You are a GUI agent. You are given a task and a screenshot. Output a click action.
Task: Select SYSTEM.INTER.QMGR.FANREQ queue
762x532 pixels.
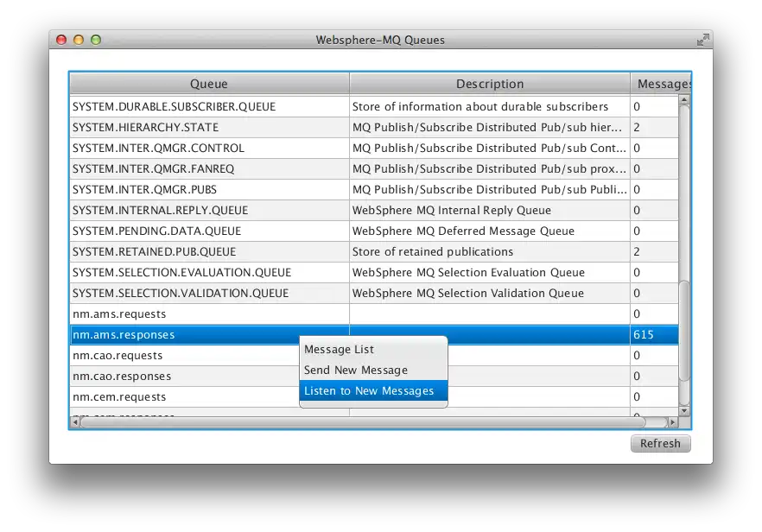[374, 169]
